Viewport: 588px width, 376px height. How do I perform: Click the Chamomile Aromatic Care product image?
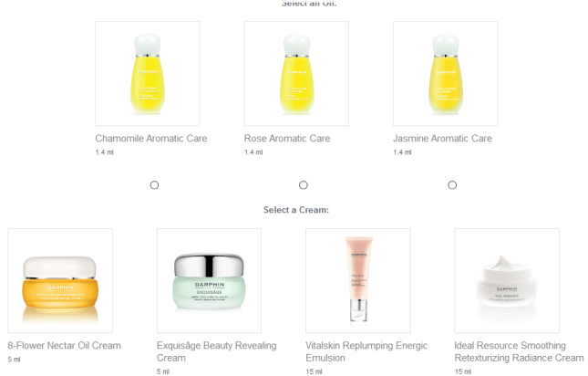(x=148, y=74)
